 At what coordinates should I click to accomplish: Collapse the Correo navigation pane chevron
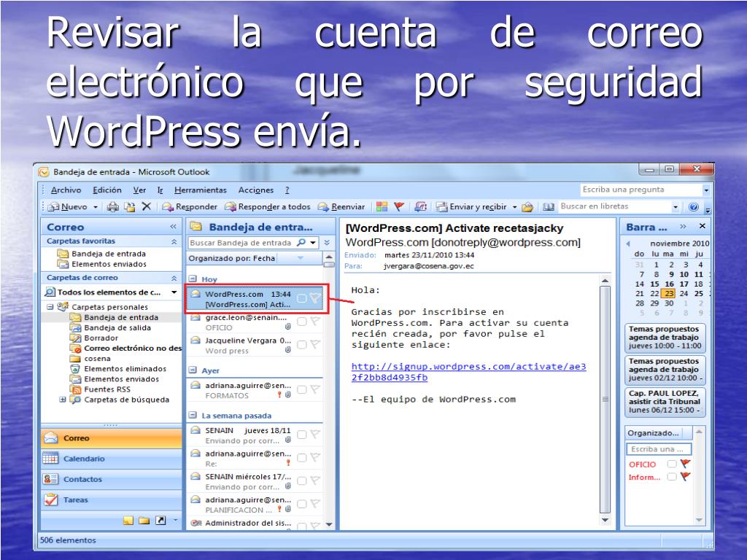coord(173,227)
